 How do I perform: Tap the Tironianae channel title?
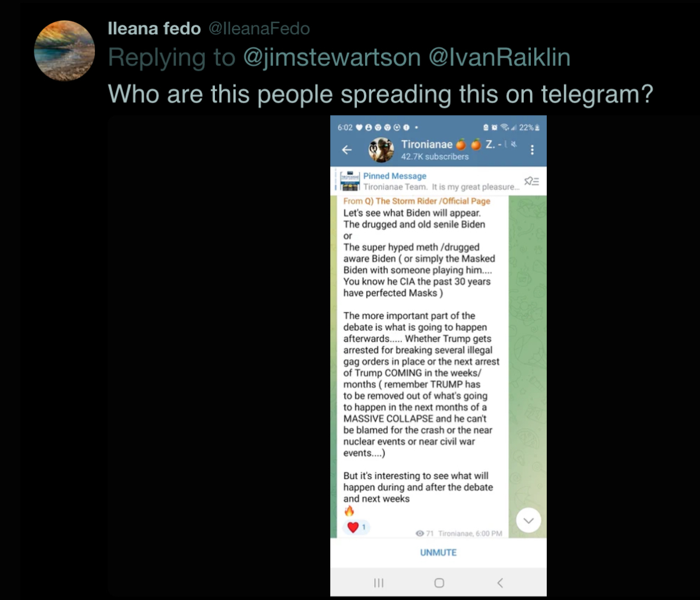[x=427, y=144]
